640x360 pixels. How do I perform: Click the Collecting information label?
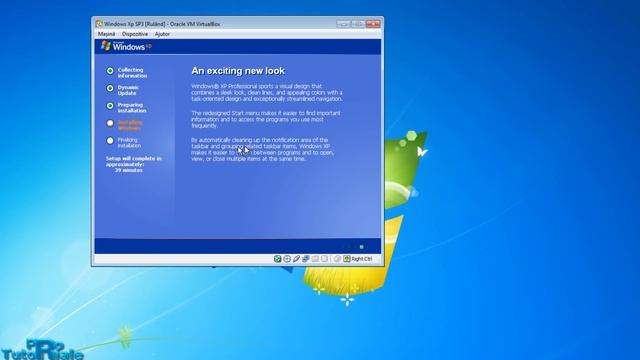(132, 73)
